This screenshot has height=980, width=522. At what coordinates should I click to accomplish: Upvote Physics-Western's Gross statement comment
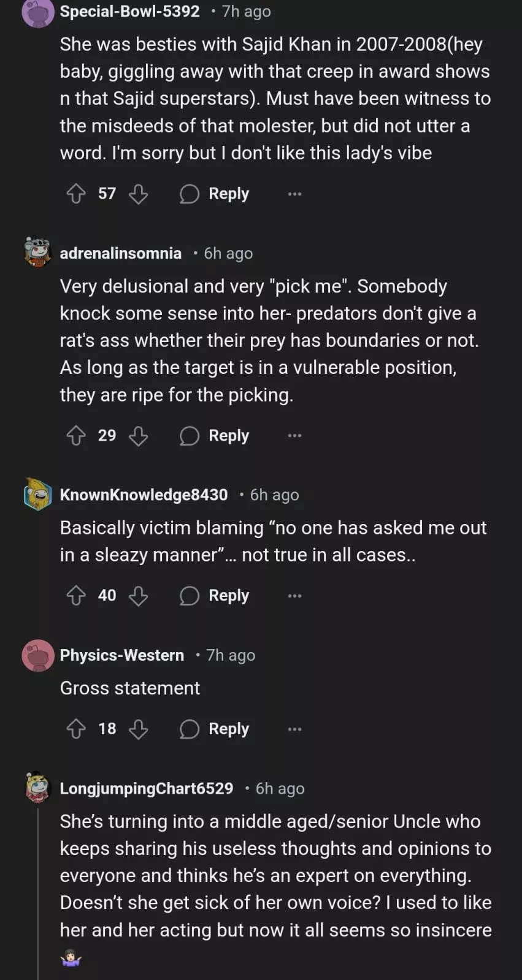pos(76,729)
